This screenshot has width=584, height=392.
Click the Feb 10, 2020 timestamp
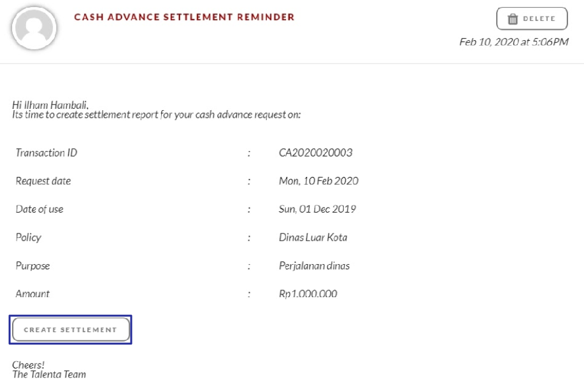[x=513, y=42]
